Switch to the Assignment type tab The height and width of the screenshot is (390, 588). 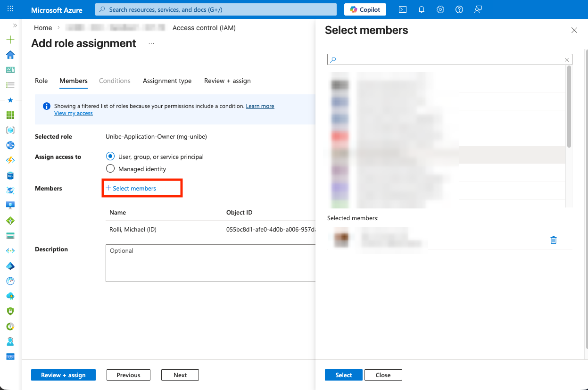click(x=167, y=81)
